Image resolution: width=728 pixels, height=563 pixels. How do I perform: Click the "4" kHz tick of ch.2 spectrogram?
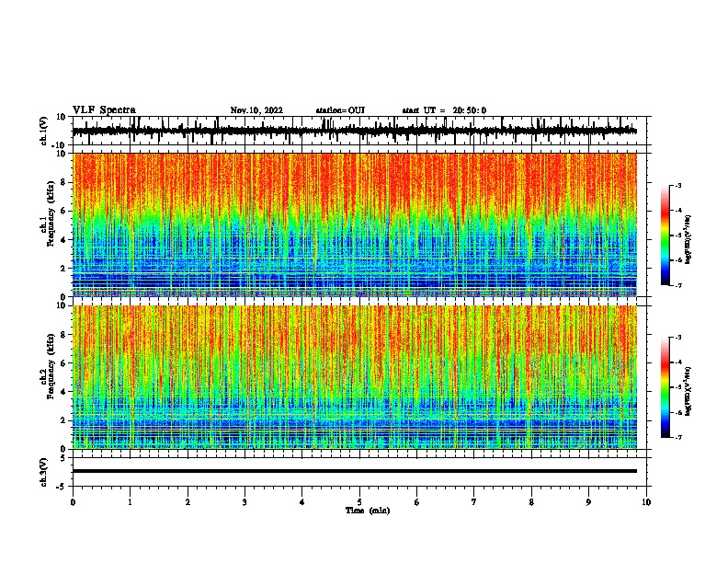point(63,392)
